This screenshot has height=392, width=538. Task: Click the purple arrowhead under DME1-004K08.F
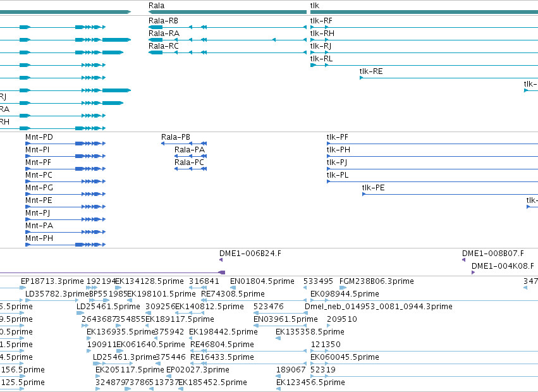click(x=473, y=273)
